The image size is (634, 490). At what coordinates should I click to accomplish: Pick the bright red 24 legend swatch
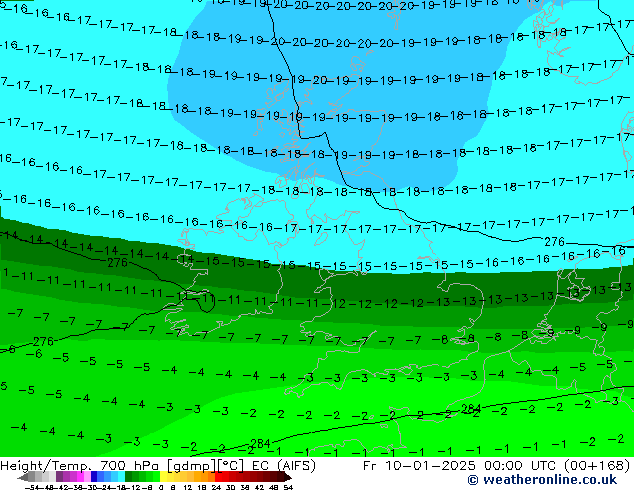point(218,477)
